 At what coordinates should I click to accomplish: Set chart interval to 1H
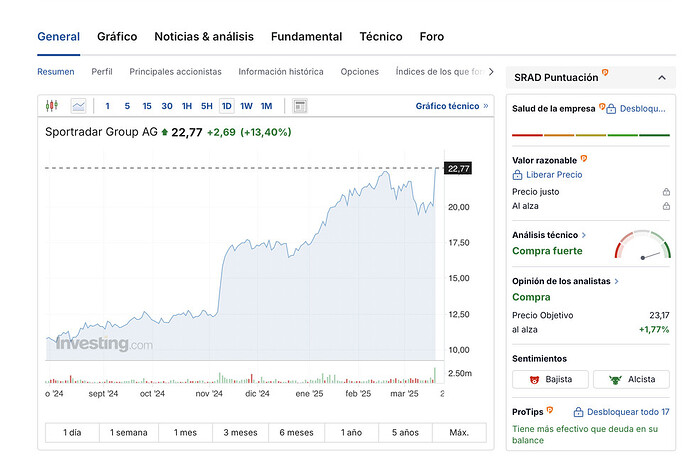(187, 106)
